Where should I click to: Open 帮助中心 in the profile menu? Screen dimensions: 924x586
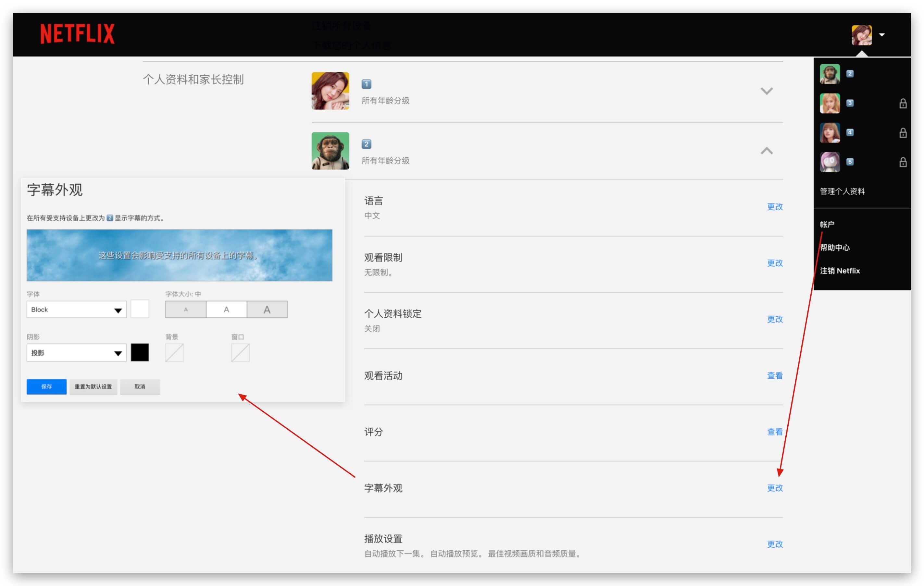click(x=835, y=248)
